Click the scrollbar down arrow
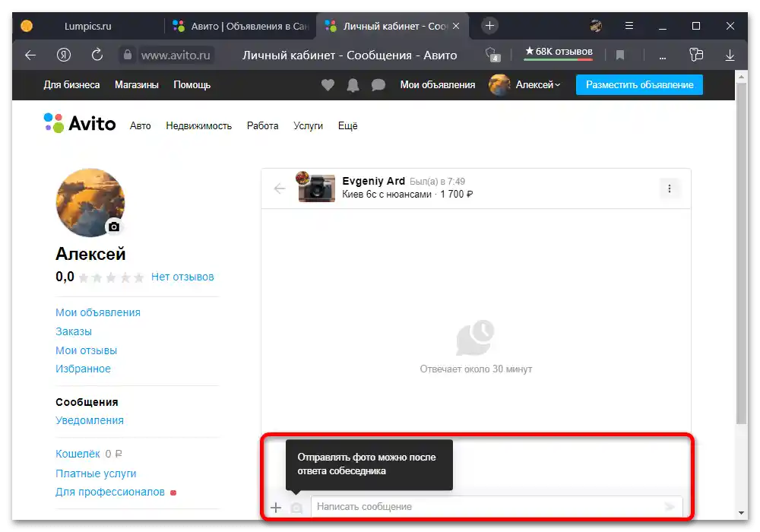 tap(741, 512)
